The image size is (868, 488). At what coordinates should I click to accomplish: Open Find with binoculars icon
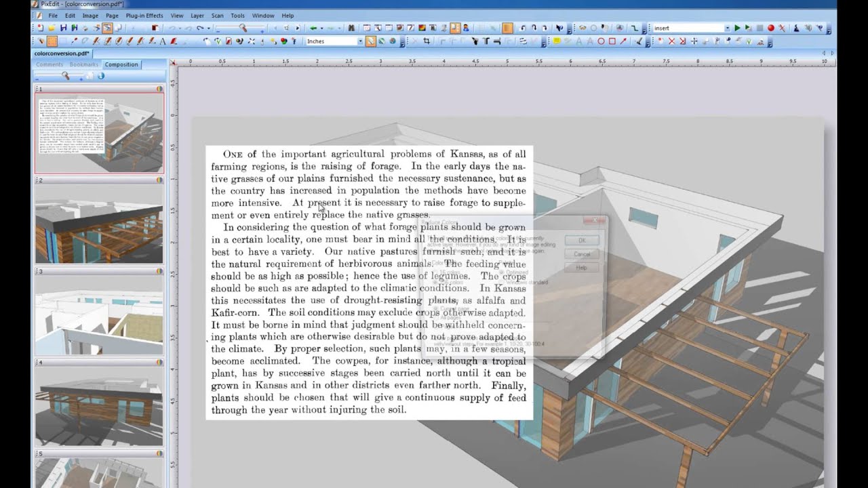pyautogui.click(x=351, y=28)
